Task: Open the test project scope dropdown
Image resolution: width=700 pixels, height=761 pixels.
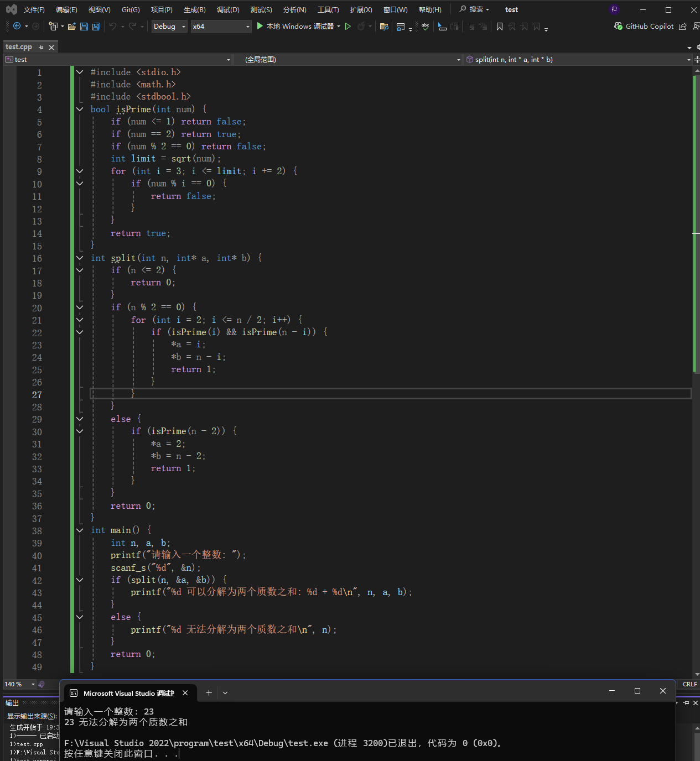Action: tap(118, 59)
